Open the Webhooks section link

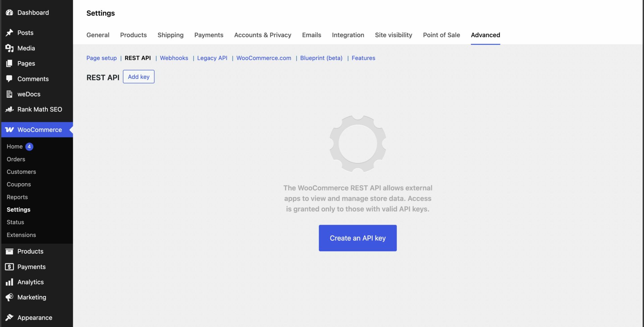coord(174,58)
